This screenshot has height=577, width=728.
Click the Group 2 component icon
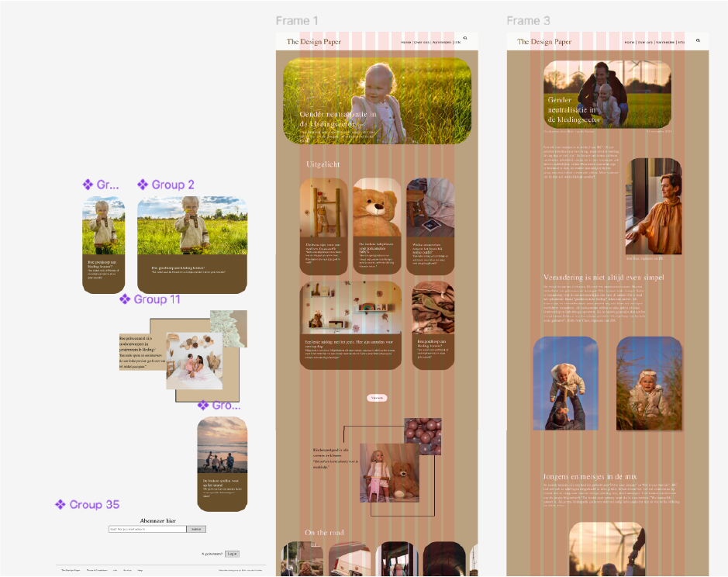143,185
